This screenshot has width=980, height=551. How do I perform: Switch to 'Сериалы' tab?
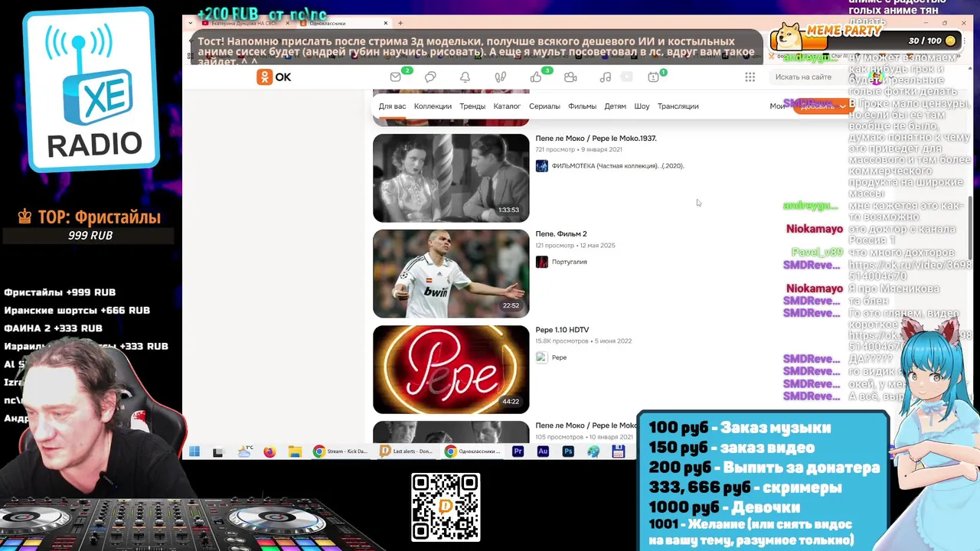coord(544,106)
